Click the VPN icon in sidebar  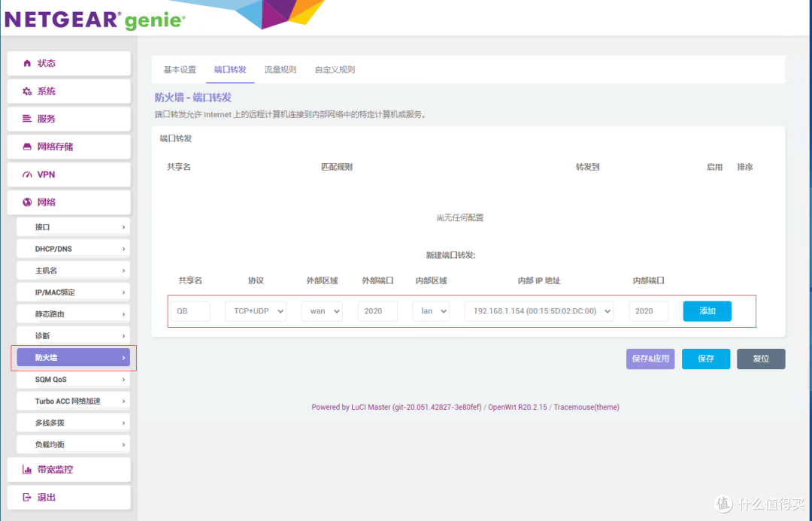click(27, 174)
